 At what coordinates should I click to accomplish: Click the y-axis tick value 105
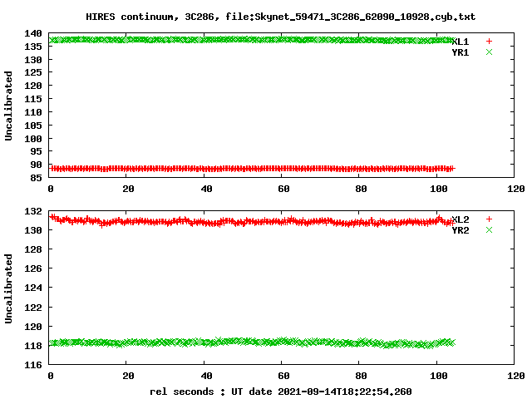click(33, 126)
